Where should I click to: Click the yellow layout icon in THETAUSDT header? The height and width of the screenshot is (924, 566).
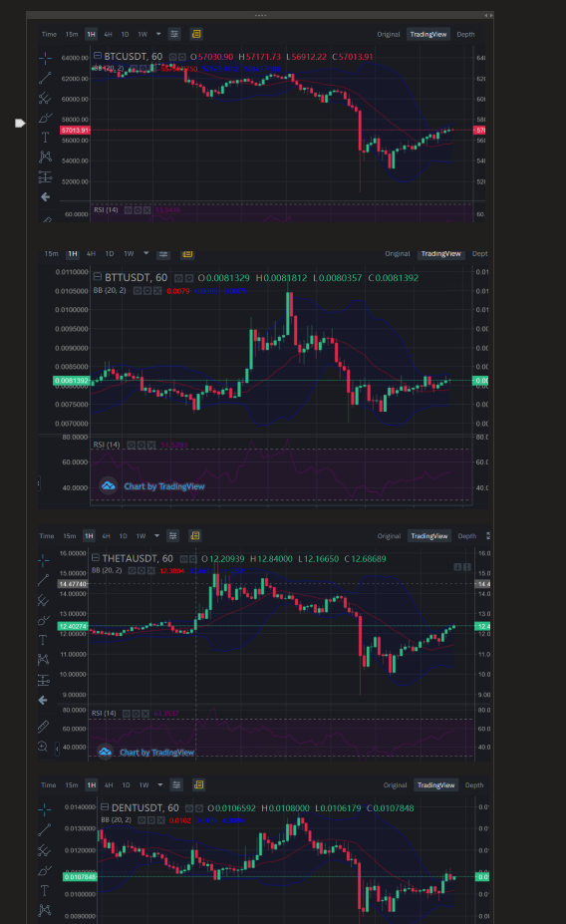click(x=195, y=535)
